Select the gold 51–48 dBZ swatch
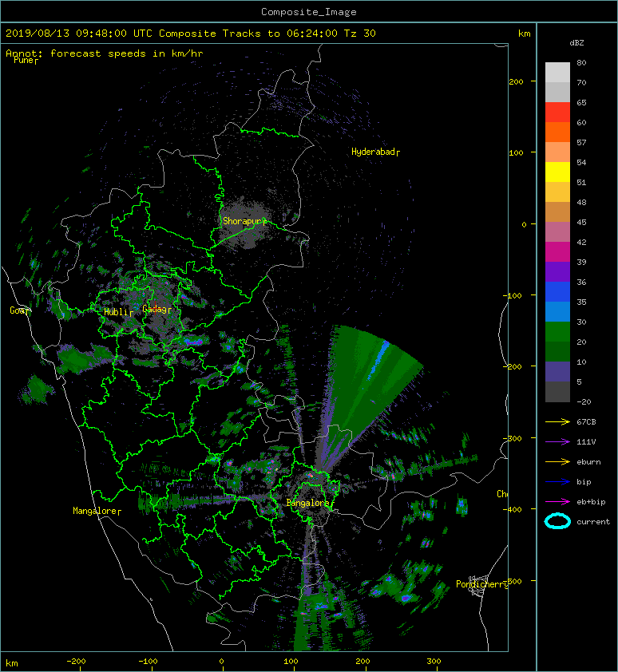This screenshot has width=618, height=672. [x=557, y=192]
